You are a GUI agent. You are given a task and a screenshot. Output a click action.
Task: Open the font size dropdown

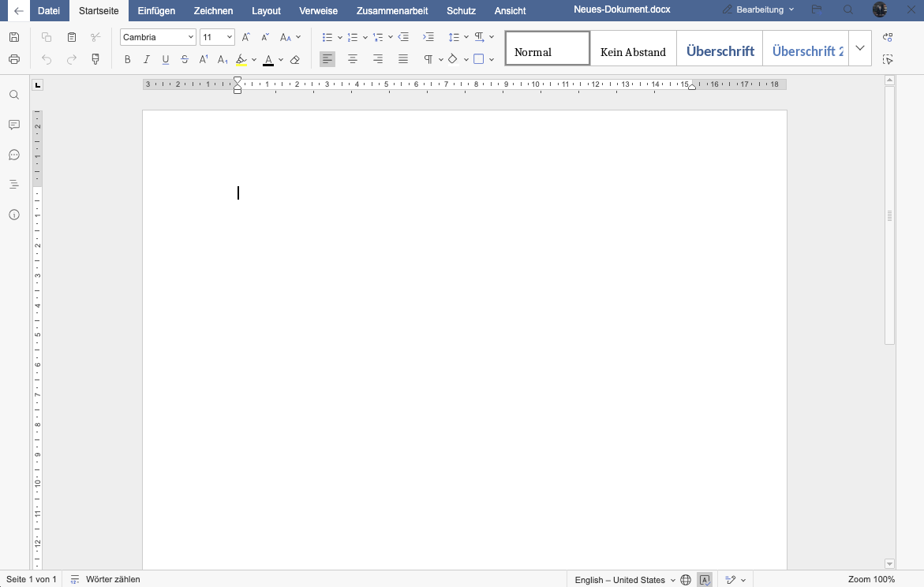click(230, 37)
